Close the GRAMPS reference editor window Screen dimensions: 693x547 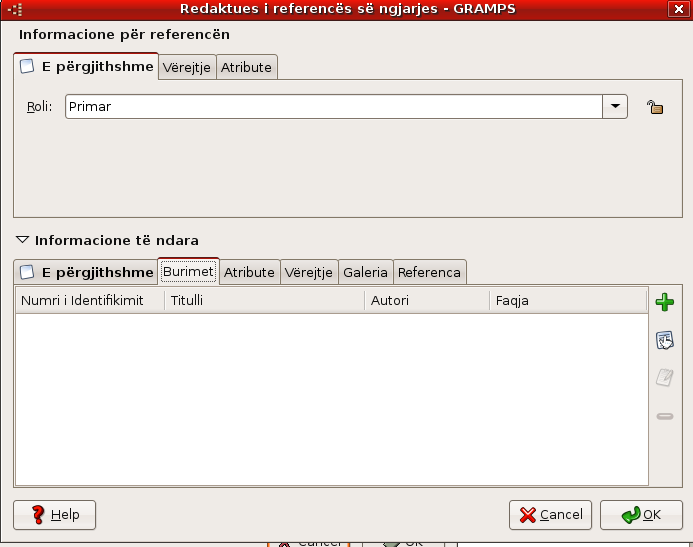(678, 9)
